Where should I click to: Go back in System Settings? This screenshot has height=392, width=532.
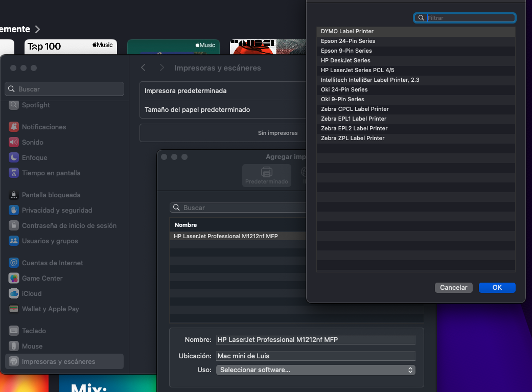(x=144, y=67)
